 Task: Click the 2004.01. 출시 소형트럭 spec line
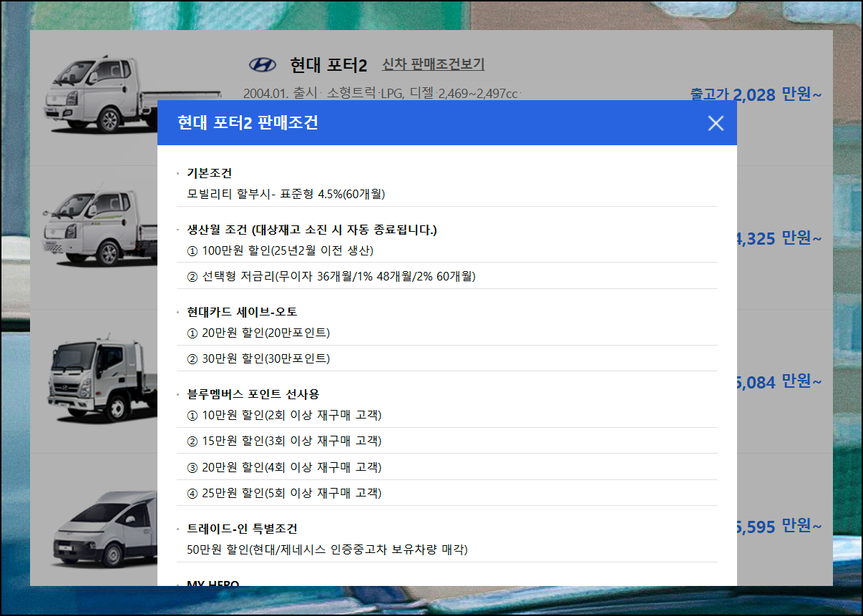(381, 94)
